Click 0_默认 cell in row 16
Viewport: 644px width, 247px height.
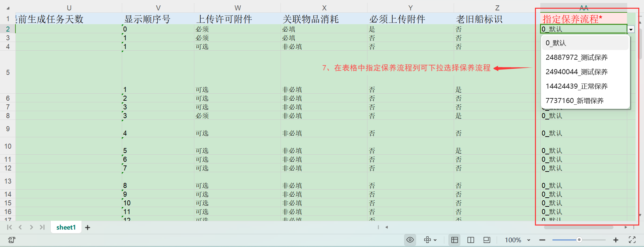click(584, 211)
